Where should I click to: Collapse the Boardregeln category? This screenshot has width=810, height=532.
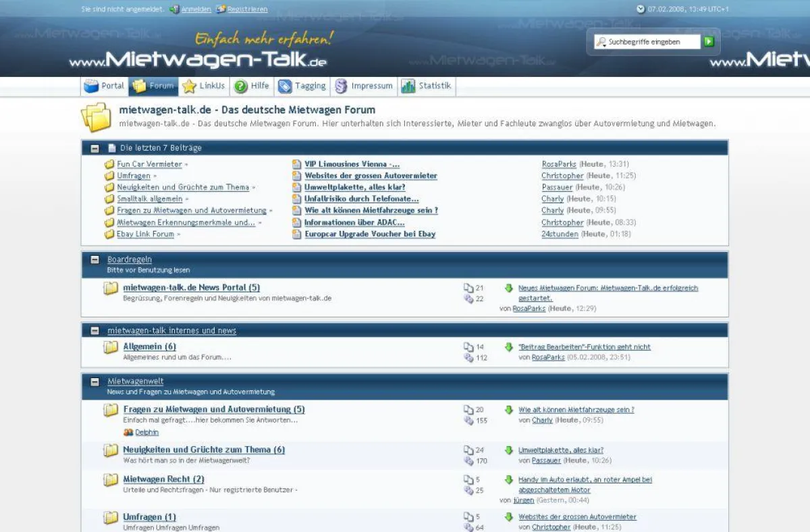pyautogui.click(x=95, y=259)
